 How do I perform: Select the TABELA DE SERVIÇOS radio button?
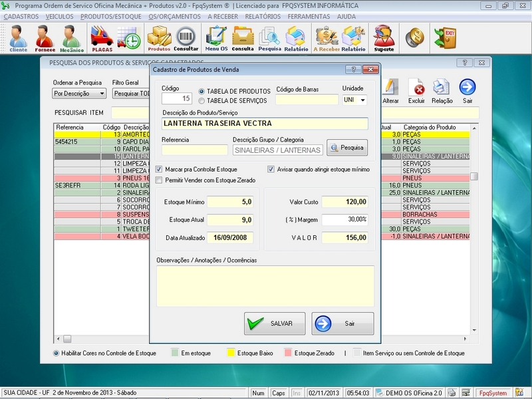pos(201,101)
